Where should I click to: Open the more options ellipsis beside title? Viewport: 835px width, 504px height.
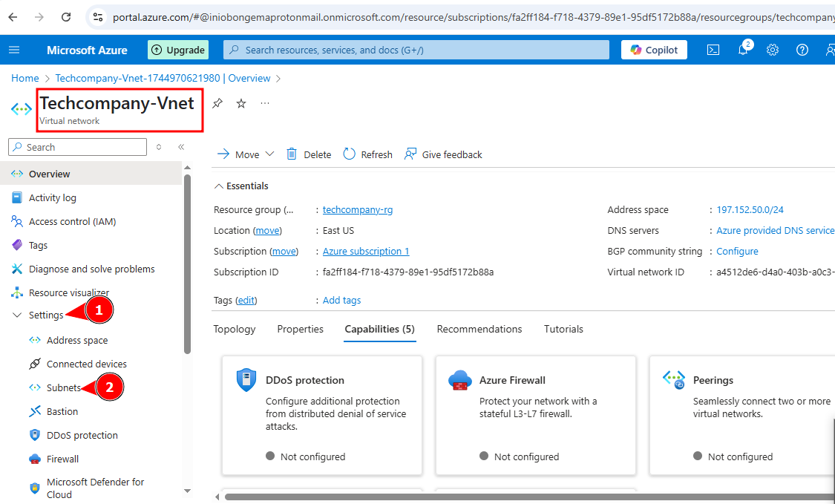(265, 103)
